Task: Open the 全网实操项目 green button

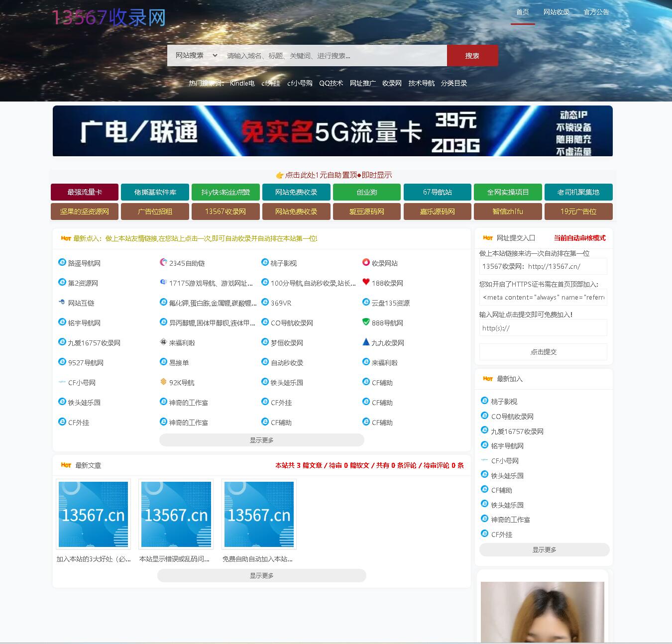Action: coord(508,192)
